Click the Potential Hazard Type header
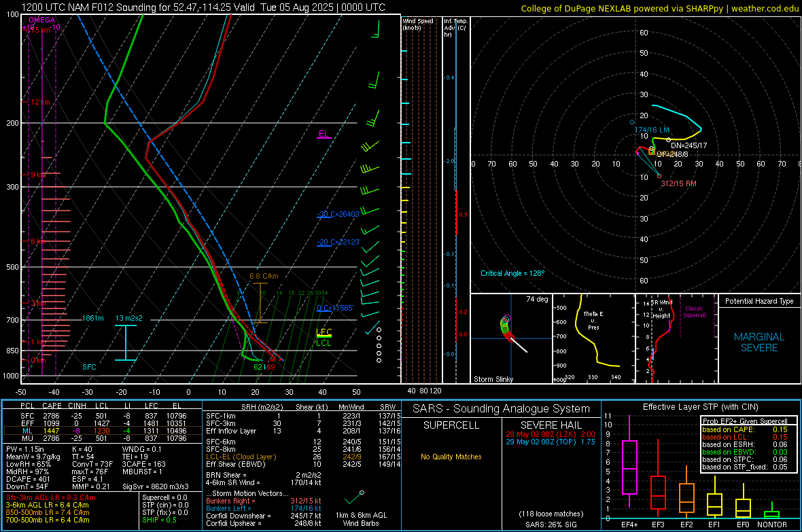This screenshot has height=532, width=802. (759, 301)
